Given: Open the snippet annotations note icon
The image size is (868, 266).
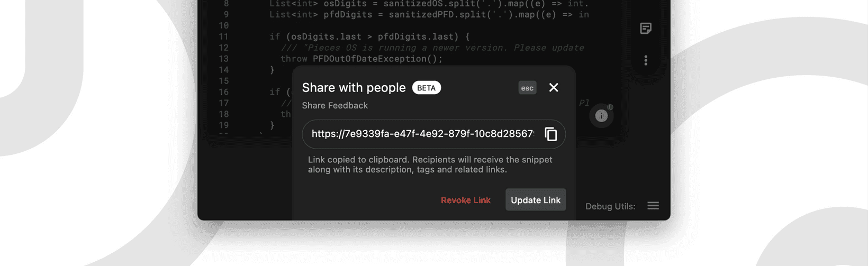Looking at the screenshot, I should [645, 29].
